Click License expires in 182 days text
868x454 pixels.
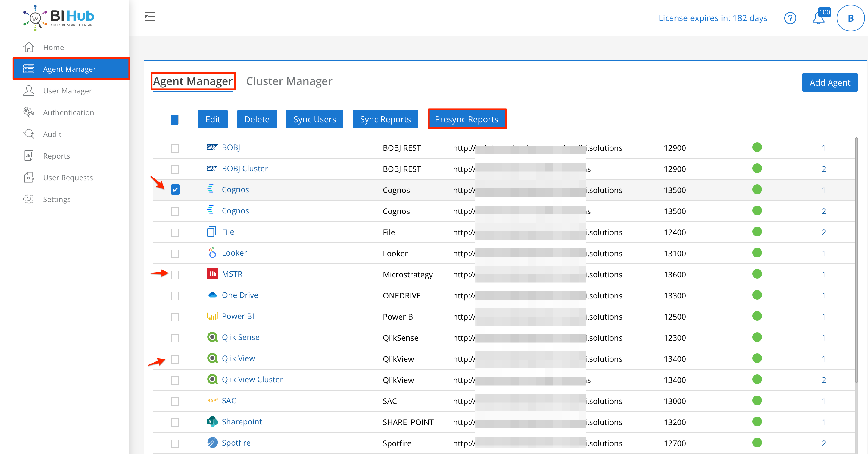tap(713, 18)
